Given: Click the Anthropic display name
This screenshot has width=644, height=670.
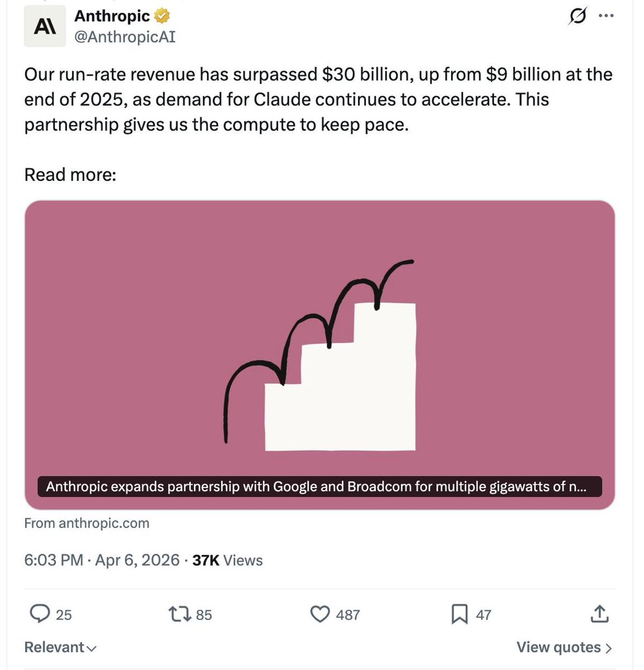Looking at the screenshot, I should [x=112, y=16].
